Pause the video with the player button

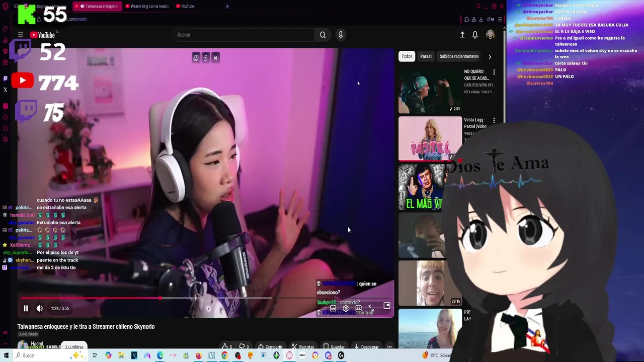(x=26, y=308)
